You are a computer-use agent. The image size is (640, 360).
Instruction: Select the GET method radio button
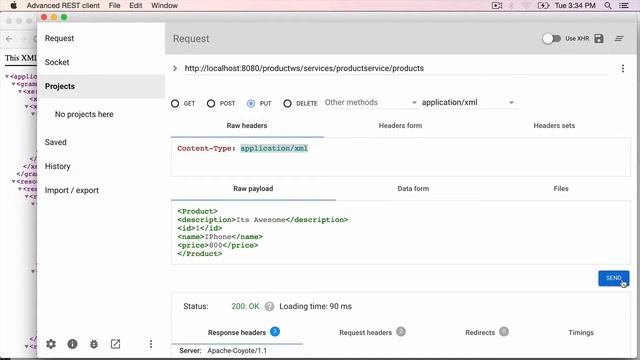[x=175, y=103]
